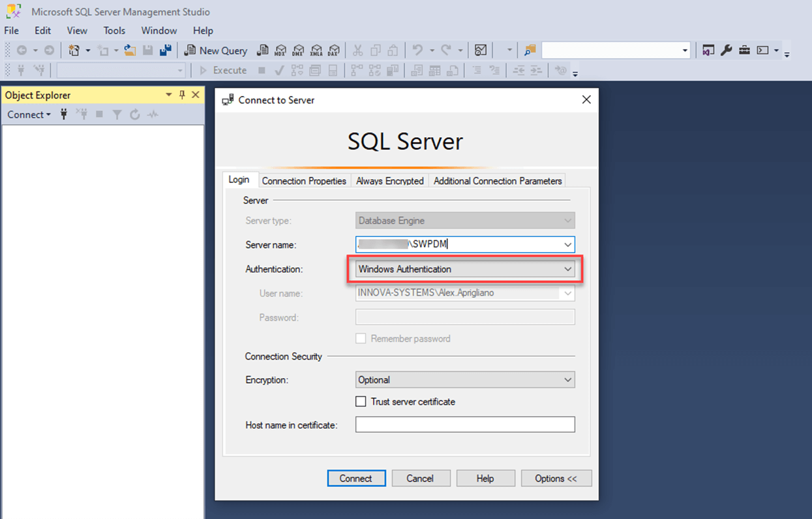The width and height of the screenshot is (812, 519).
Task: Open a New Query window
Action: 216,50
